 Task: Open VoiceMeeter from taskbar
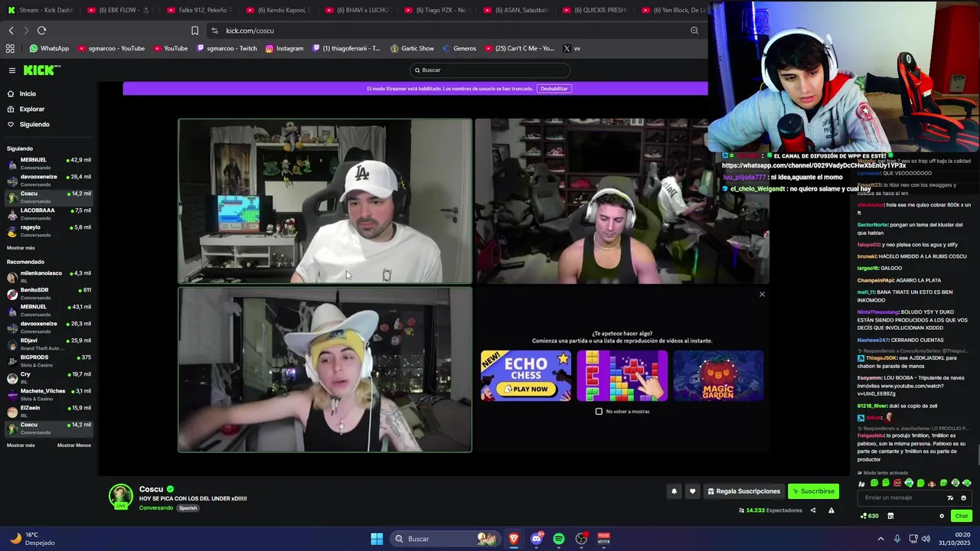coord(603,539)
